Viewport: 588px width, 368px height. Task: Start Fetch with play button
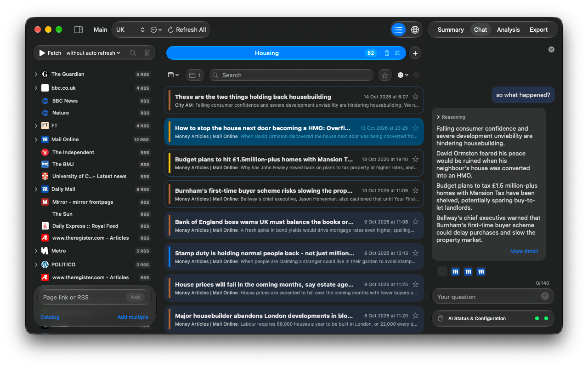click(x=50, y=53)
